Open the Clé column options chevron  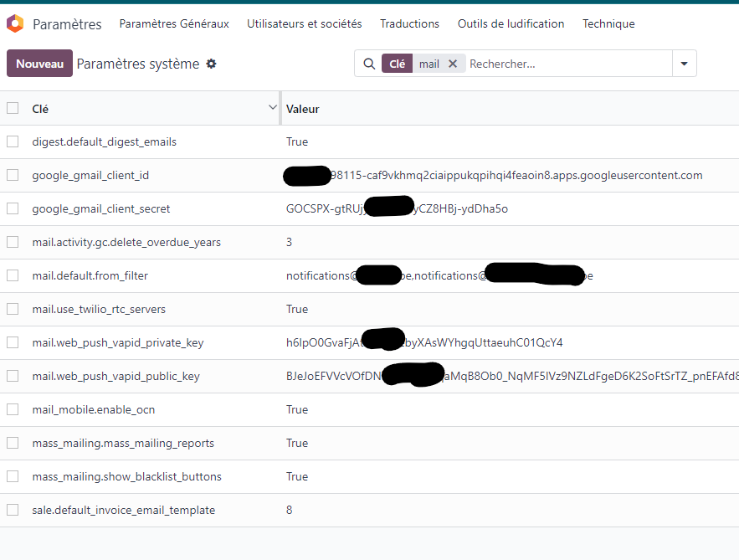pyautogui.click(x=272, y=108)
